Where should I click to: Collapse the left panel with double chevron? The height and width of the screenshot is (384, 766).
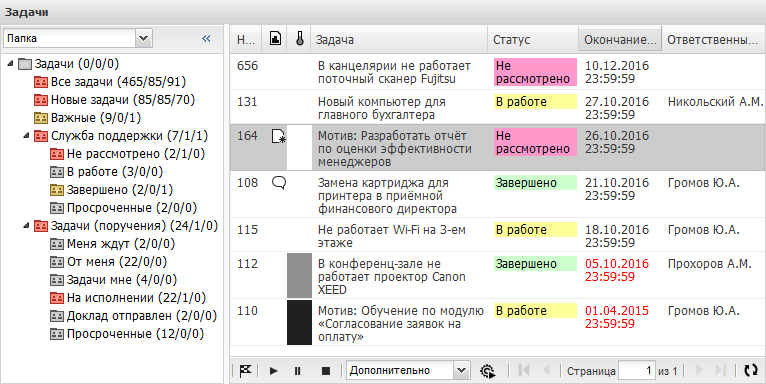tap(206, 39)
